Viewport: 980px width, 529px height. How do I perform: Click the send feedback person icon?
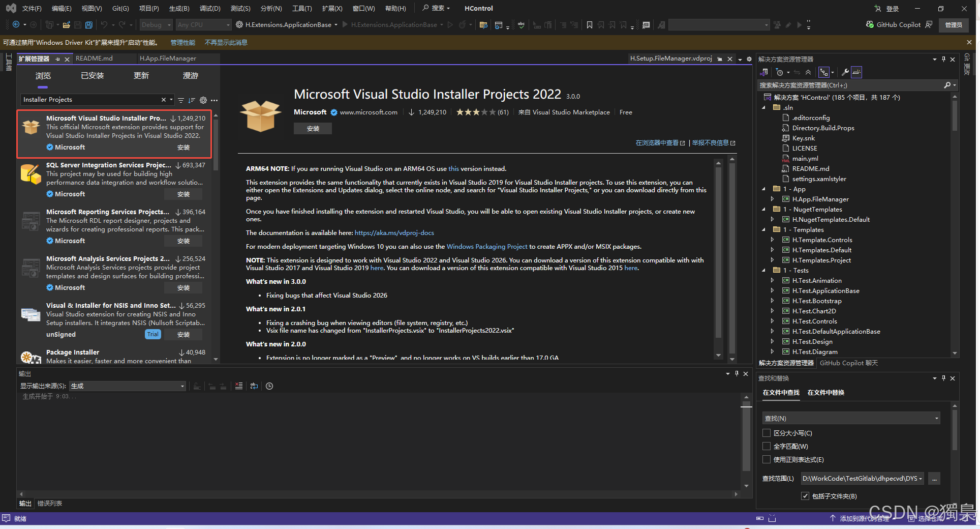[x=929, y=24]
